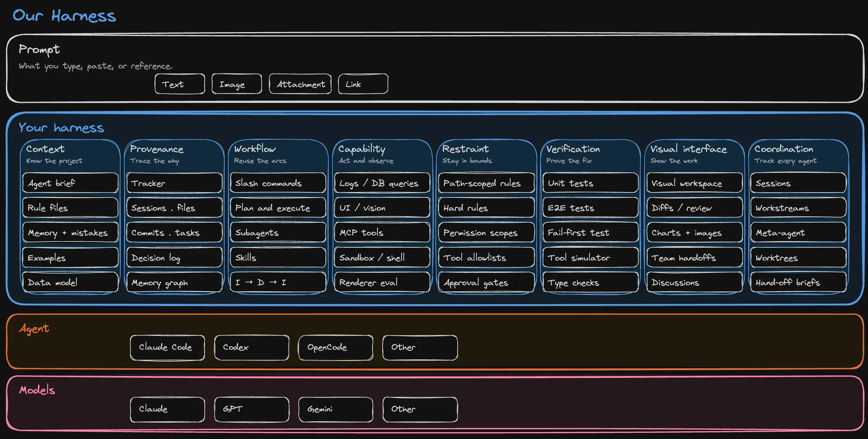Image resolution: width=868 pixels, height=439 pixels.
Task: Select the Other box in Agent
Action: 420,347
